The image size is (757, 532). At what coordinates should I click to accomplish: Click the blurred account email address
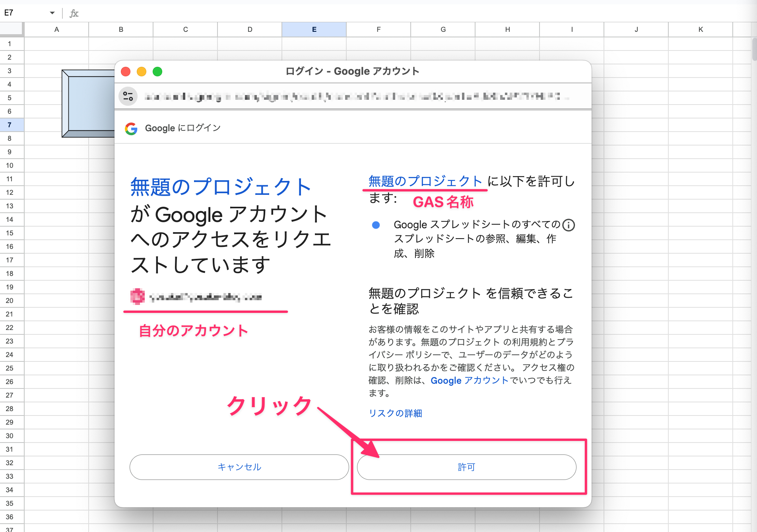pyautogui.click(x=206, y=297)
